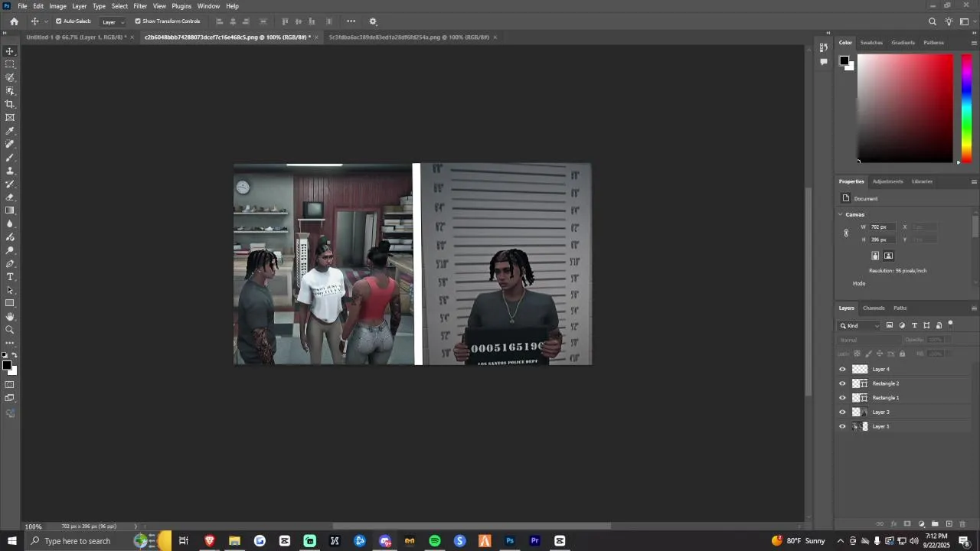
Task: Select the Brush tool
Action: (10, 158)
